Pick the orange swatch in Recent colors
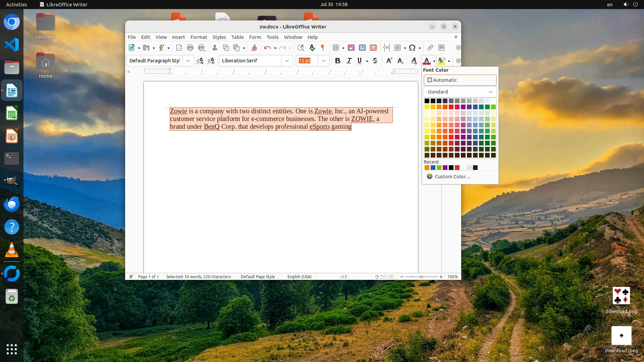 [x=427, y=168]
